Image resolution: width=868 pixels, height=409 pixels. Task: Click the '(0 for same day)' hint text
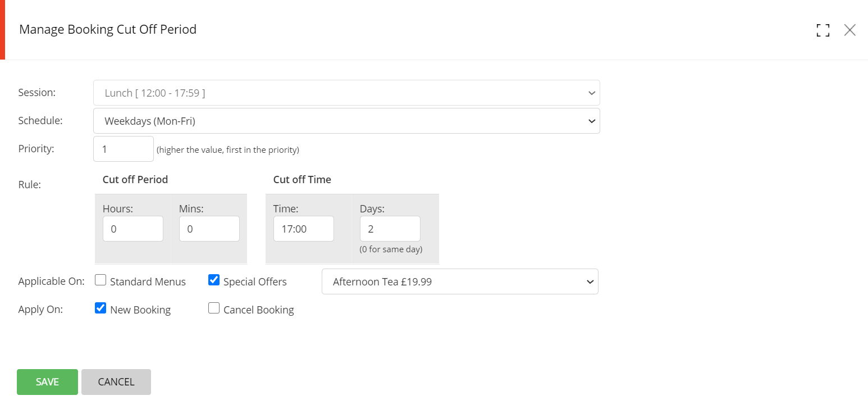click(x=391, y=249)
